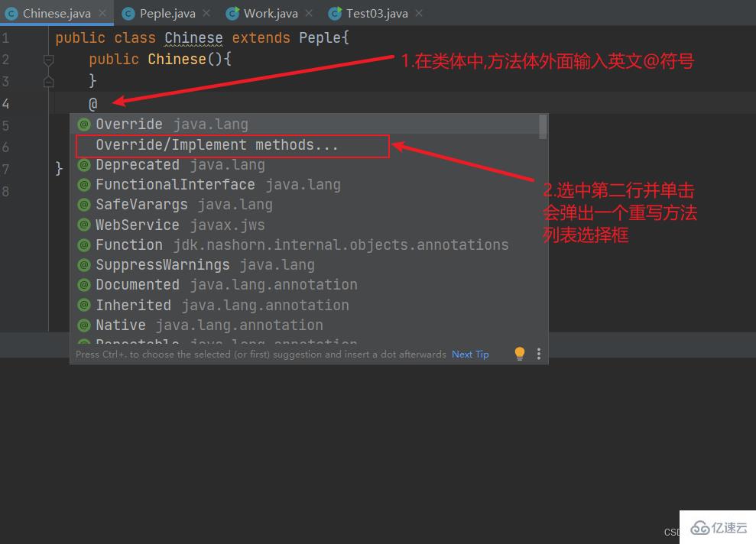This screenshot has height=544, width=756.
Task: Click the annotation icon beside Override
Action: point(84,125)
